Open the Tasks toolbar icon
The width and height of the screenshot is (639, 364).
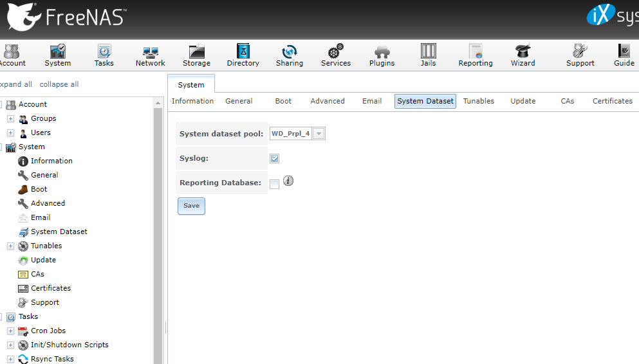pos(104,55)
